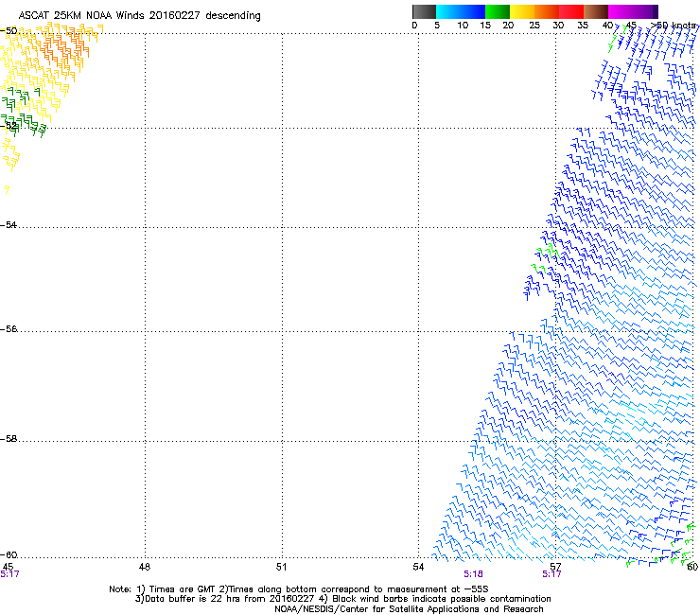Click the latitude label '-56'

pyautogui.click(x=9, y=328)
